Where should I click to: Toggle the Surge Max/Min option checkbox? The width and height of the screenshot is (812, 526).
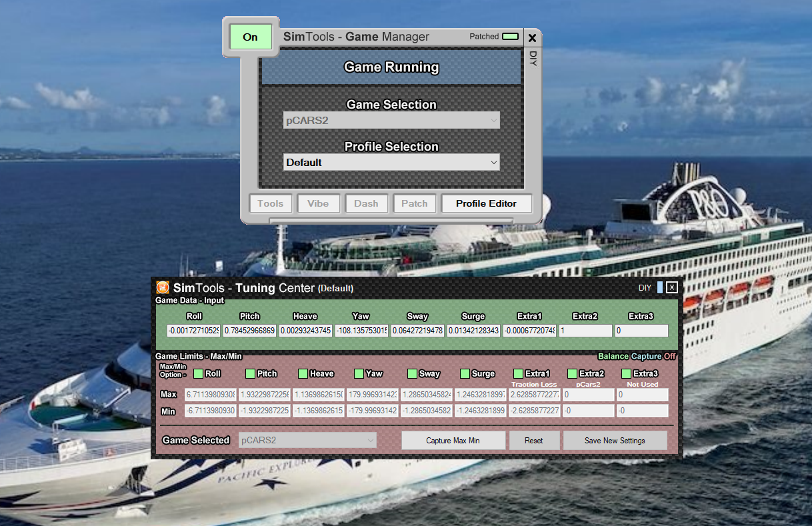click(x=465, y=373)
